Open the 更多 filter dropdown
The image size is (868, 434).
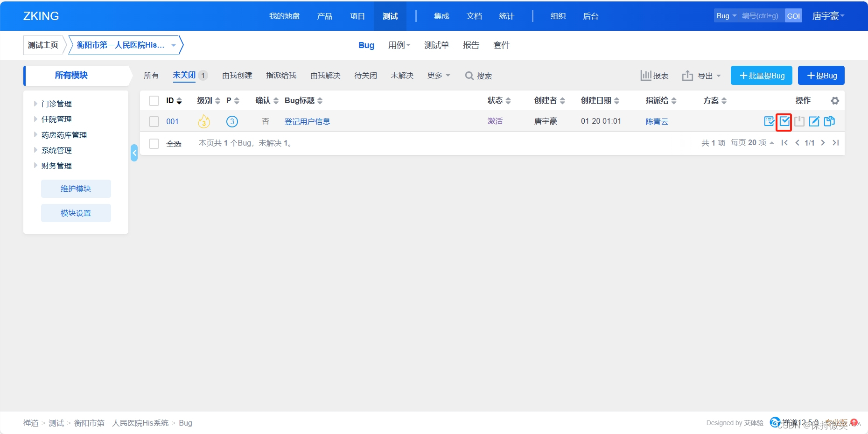(439, 75)
